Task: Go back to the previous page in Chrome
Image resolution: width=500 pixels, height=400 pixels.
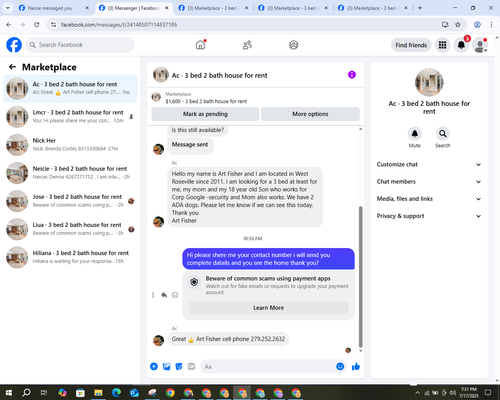Action: click(x=9, y=24)
